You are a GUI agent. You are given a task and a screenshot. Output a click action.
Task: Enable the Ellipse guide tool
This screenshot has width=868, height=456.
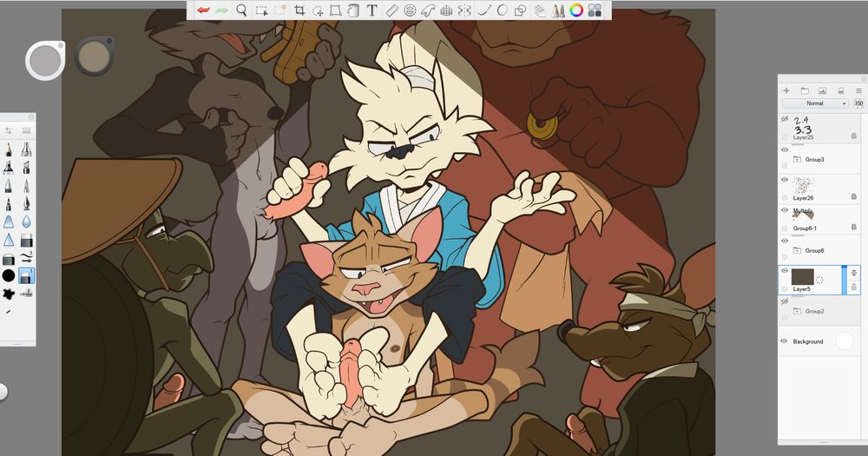coord(410,10)
